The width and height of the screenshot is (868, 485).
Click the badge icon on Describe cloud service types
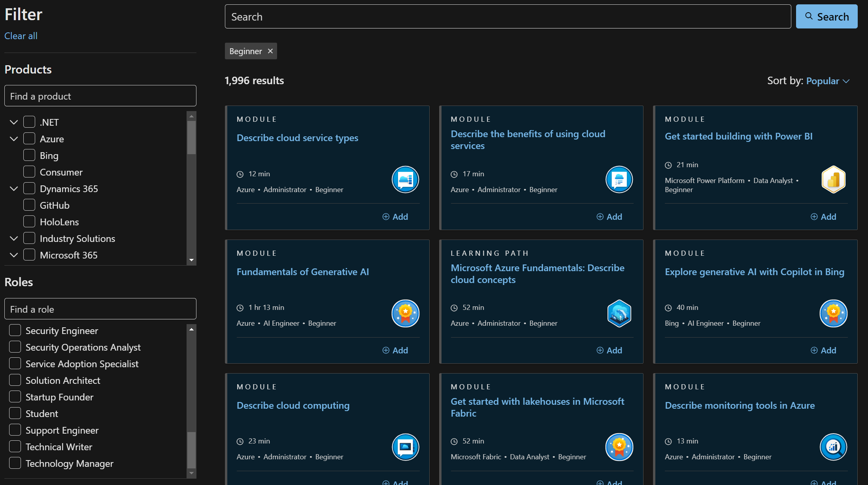405,179
